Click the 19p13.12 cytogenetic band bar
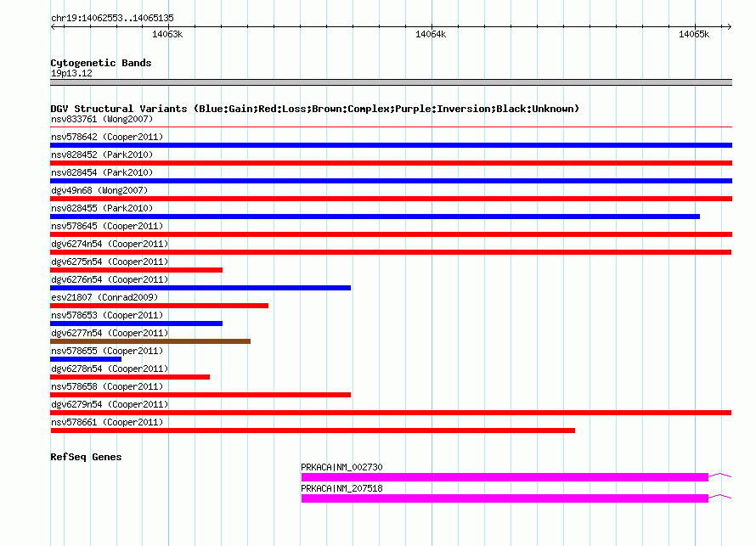The height and width of the screenshot is (546, 756). click(391, 82)
